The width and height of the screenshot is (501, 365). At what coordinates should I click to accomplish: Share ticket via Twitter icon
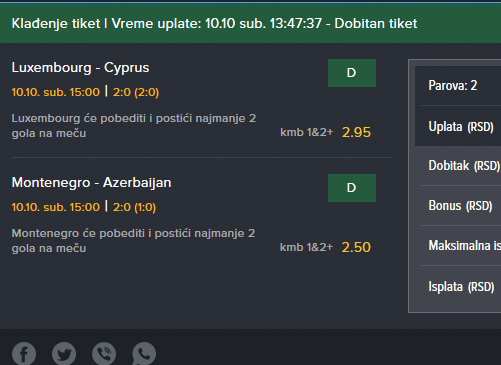[x=64, y=354]
